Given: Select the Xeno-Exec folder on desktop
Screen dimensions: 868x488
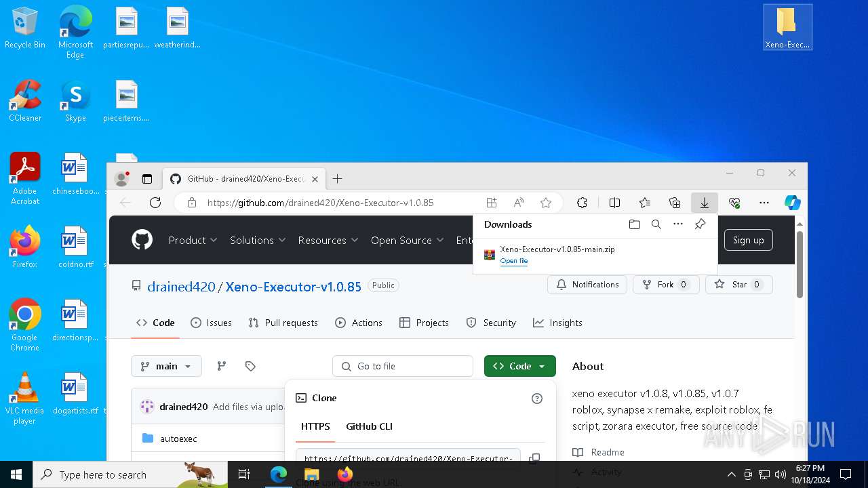Looking at the screenshot, I should [x=787, y=27].
